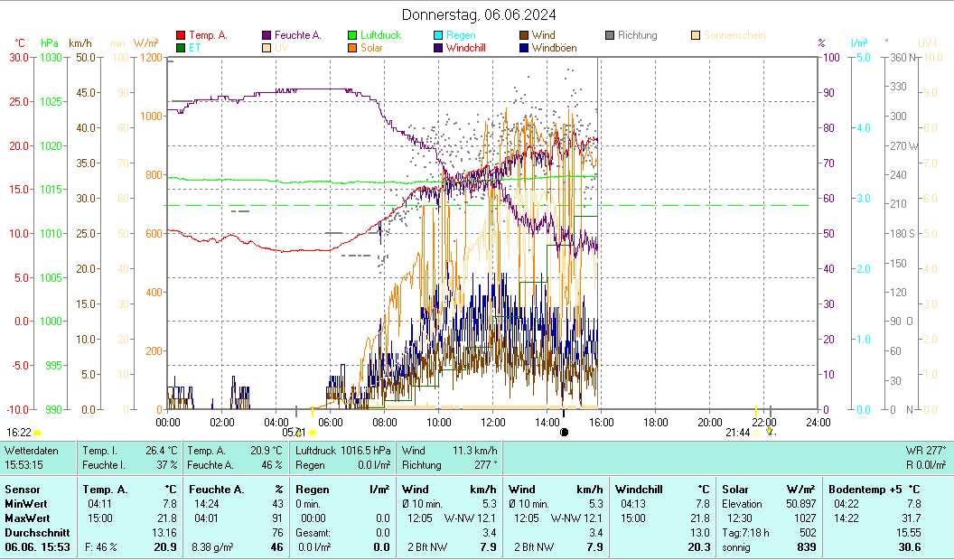Click the red Temp. A. legend swatch

181,35
